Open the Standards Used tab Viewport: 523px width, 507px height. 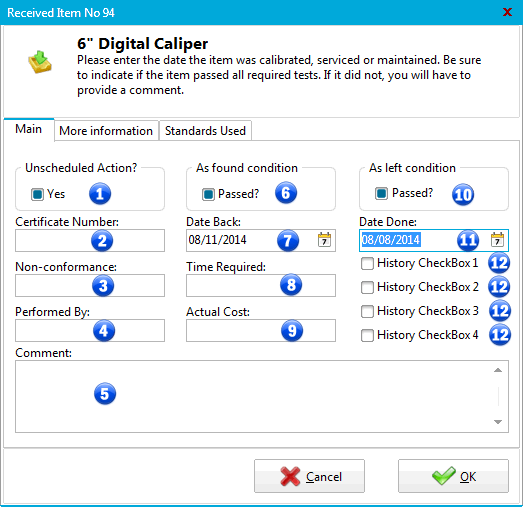[205, 131]
